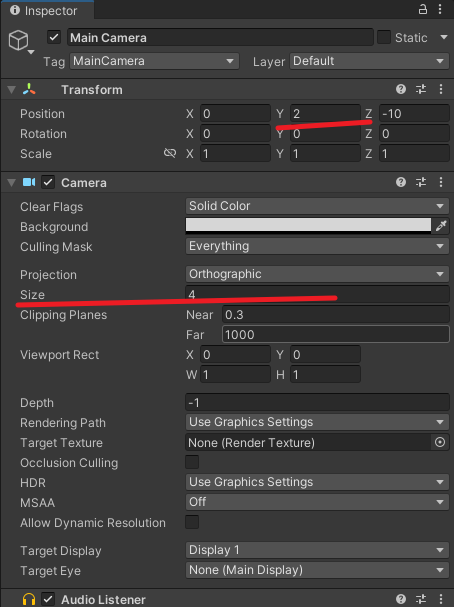Viewport: 454px width, 607px height.
Task: Open the Background color swatch
Action: (308, 226)
